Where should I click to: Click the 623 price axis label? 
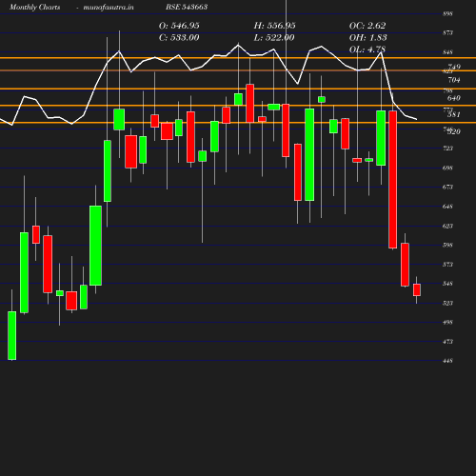[x=447, y=226]
